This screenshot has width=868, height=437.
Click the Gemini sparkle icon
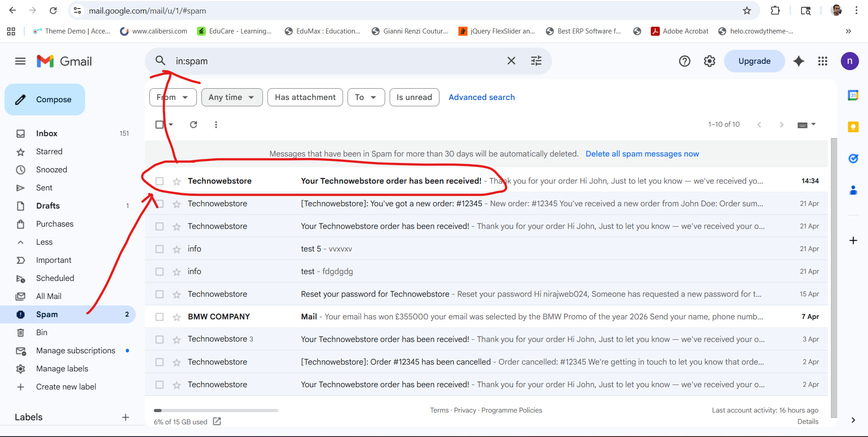(799, 61)
